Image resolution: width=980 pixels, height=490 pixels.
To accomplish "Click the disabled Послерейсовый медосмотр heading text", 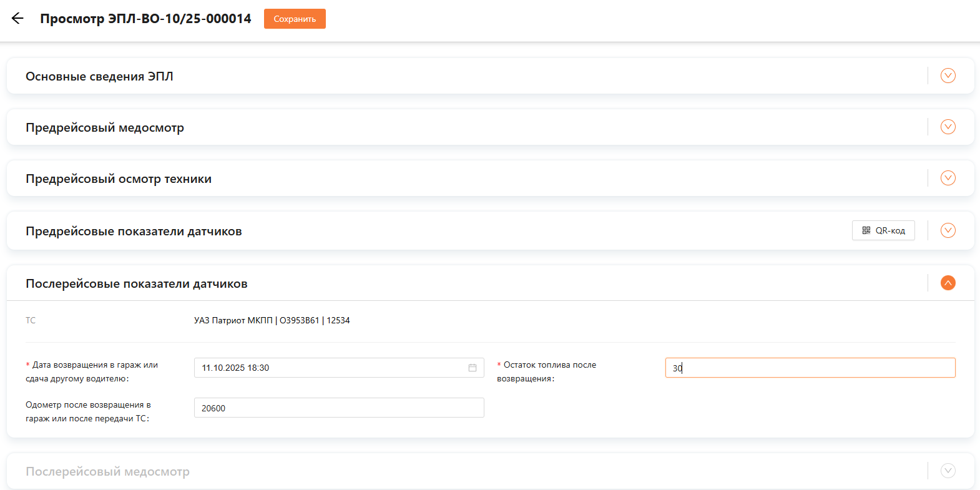I will [107, 471].
